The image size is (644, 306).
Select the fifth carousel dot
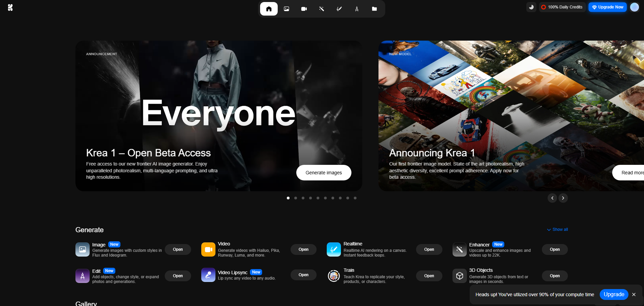point(318,198)
